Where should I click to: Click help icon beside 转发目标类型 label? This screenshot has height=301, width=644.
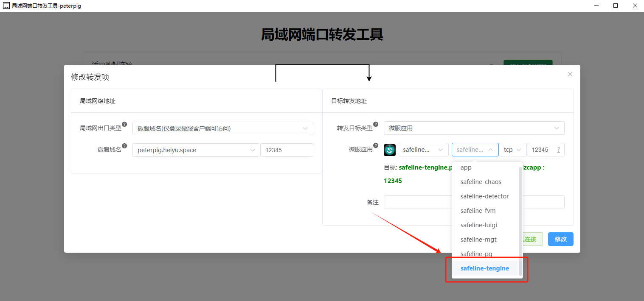coord(376,125)
